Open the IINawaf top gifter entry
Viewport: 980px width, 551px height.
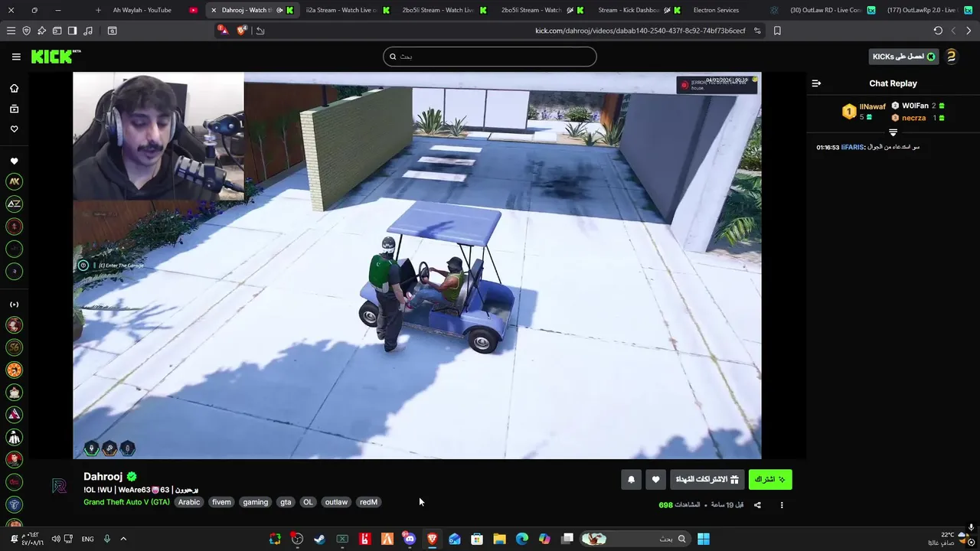coord(864,112)
